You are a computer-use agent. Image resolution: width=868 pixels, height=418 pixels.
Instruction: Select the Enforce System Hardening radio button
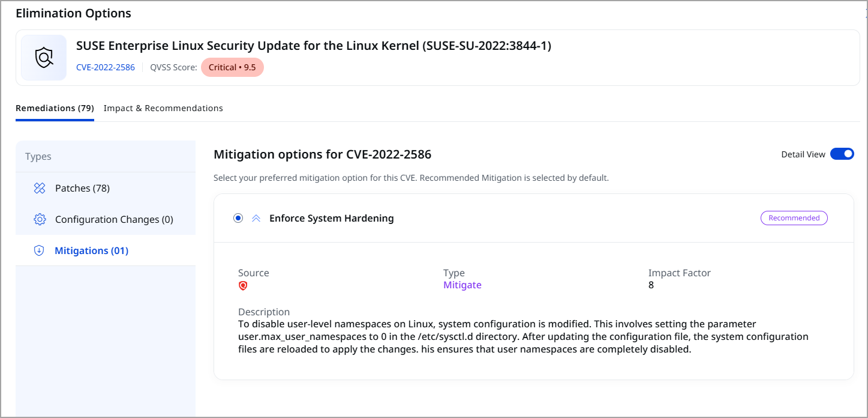[x=238, y=218]
